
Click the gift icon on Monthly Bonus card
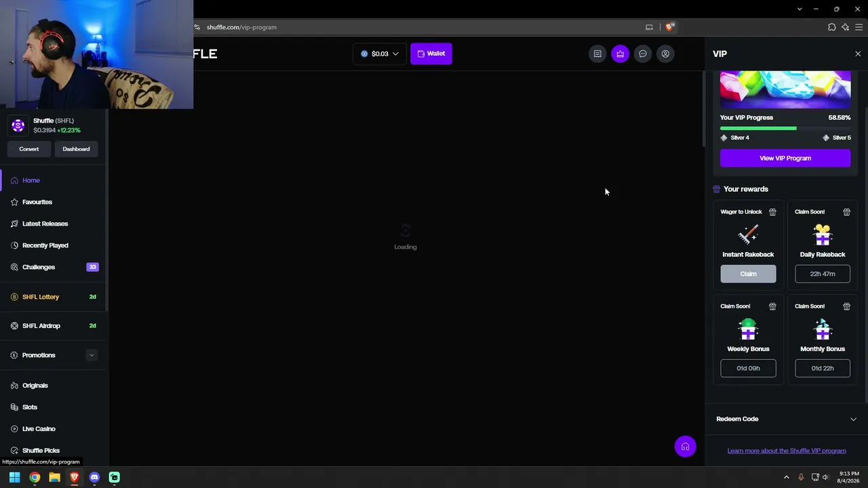[846, 306]
